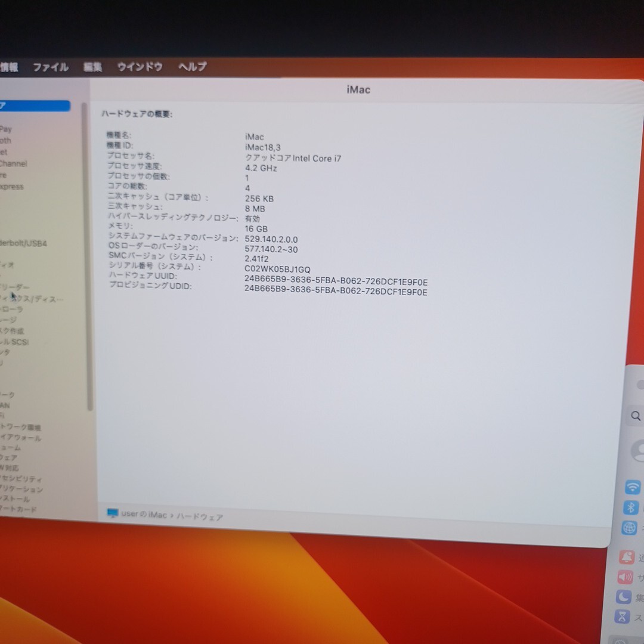The height and width of the screenshot is (644, 644).
Task: Select Apple Pay in the sidebar
Action: [6, 129]
